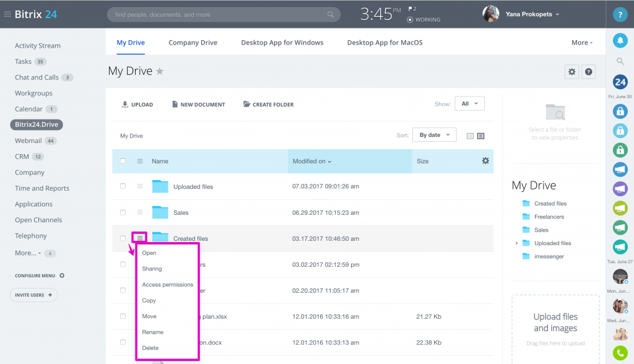This screenshot has width=634, height=364.
Task: Choose Open from the context menu
Action: [149, 253]
